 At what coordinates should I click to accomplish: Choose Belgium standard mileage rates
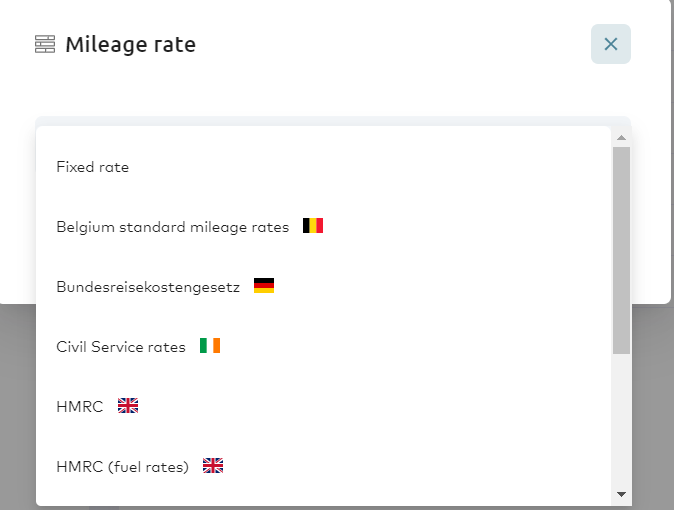(x=173, y=227)
